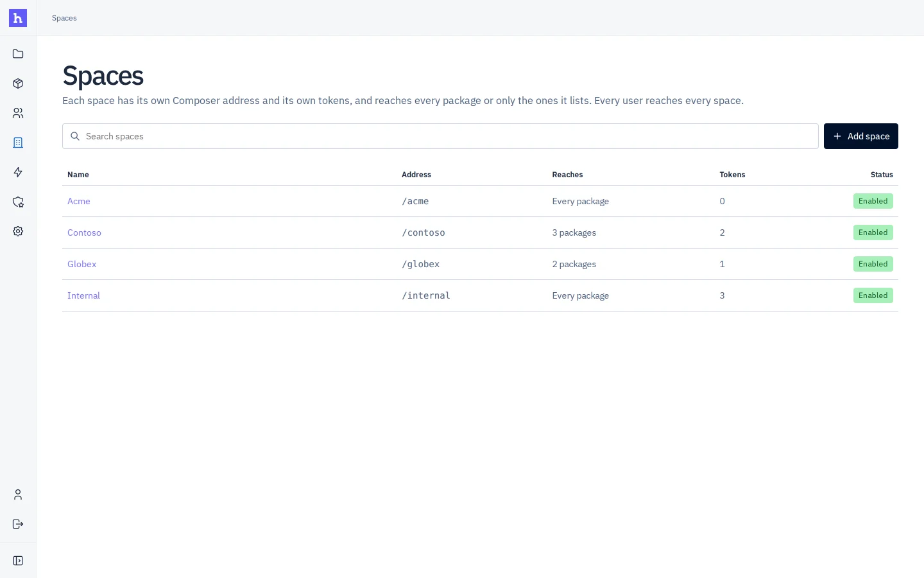Click the Spaces breadcrumb at top
The width and height of the screenshot is (924, 578).
64,18
